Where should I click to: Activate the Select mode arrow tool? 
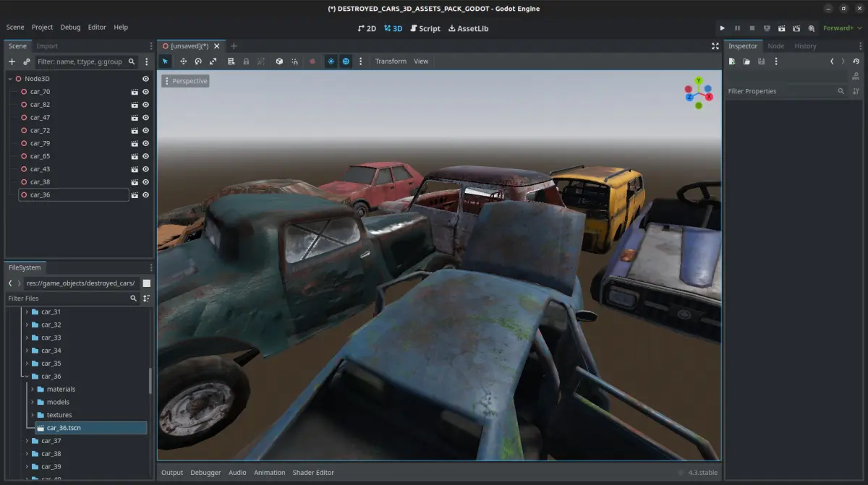click(166, 61)
